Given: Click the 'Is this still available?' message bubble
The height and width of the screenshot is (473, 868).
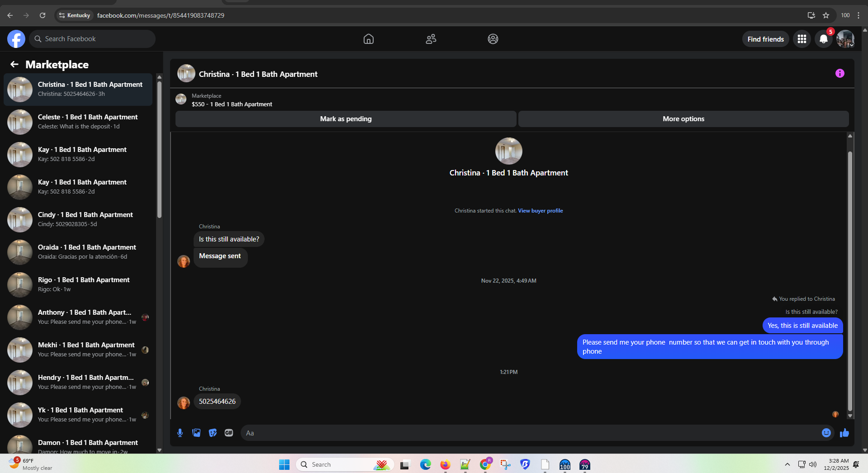Looking at the screenshot, I should coord(229,239).
